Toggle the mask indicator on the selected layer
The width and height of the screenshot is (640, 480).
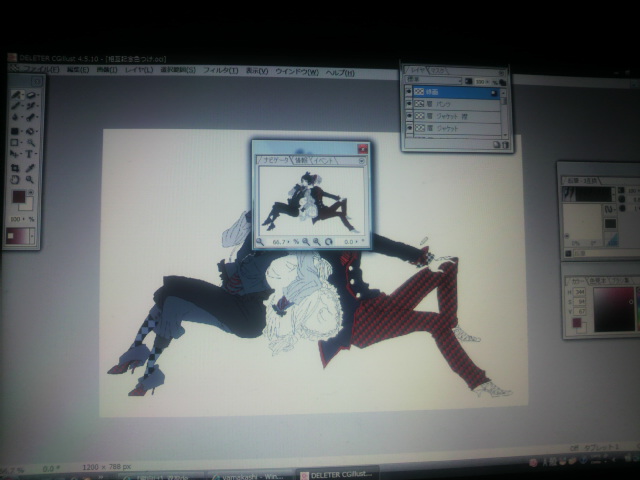494,93
